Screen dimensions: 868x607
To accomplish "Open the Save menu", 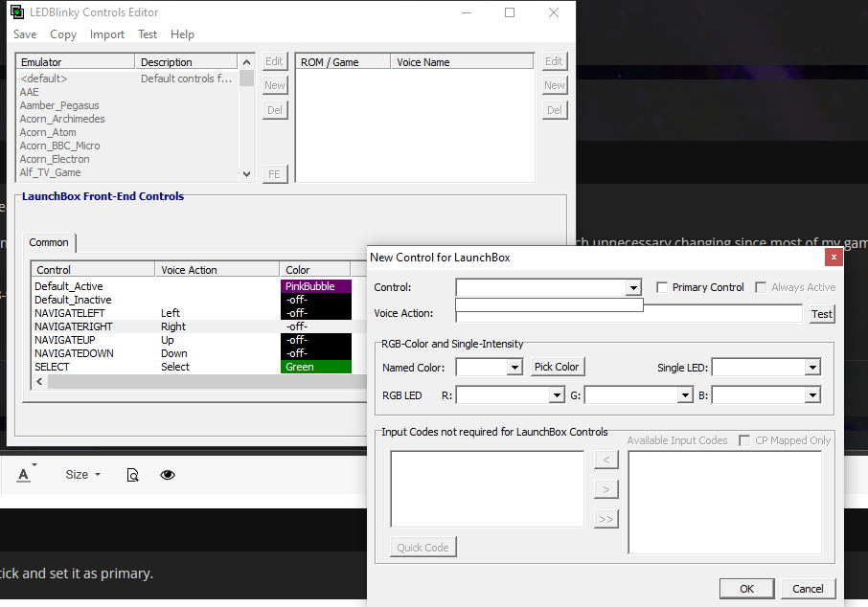I will (x=25, y=34).
